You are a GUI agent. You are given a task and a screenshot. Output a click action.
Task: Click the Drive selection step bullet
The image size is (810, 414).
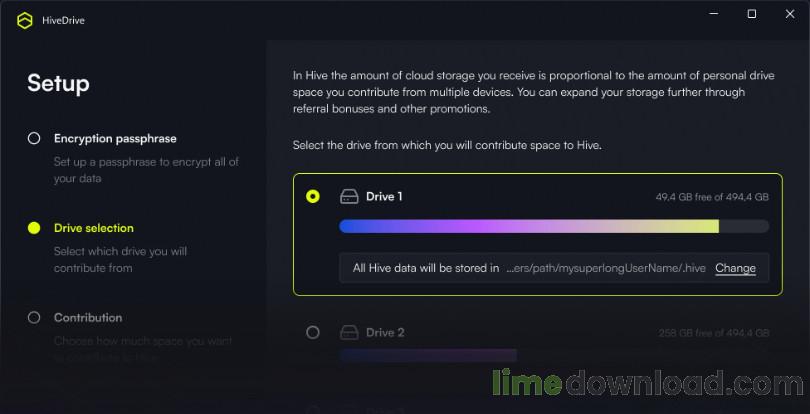tap(34, 228)
